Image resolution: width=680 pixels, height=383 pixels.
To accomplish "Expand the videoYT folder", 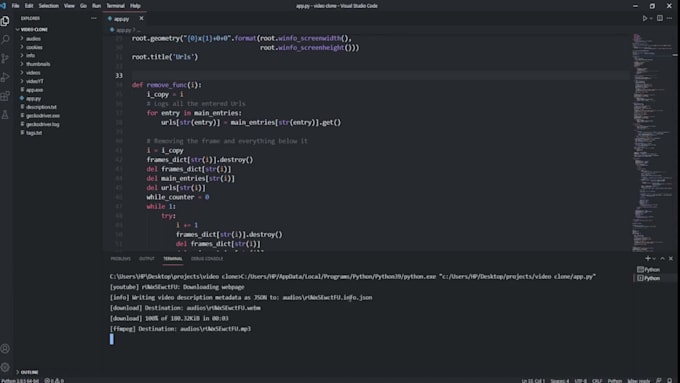I will click(34, 81).
